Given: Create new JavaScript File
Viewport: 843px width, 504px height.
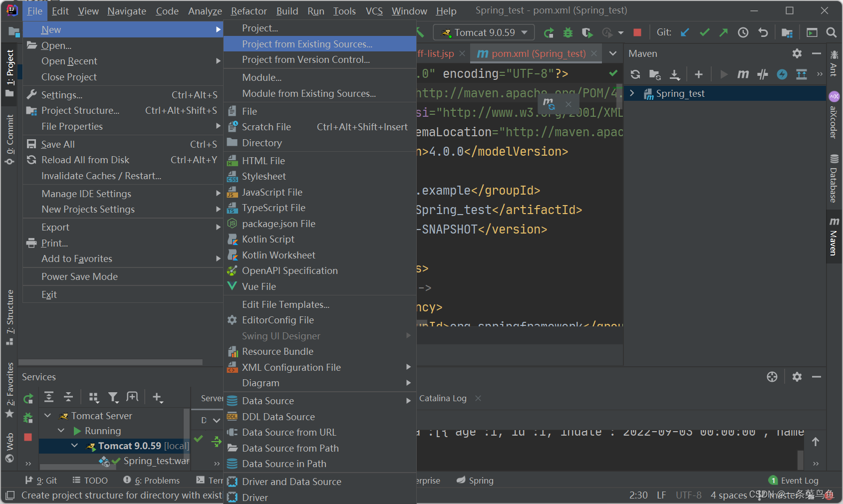Looking at the screenshot, I should [x=319, y=192].
